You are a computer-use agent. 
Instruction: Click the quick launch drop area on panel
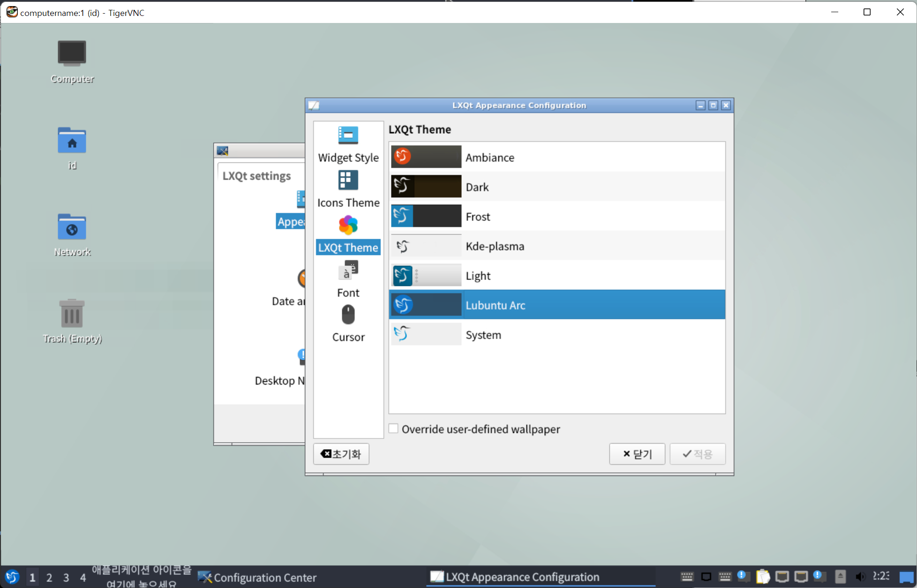142,577
